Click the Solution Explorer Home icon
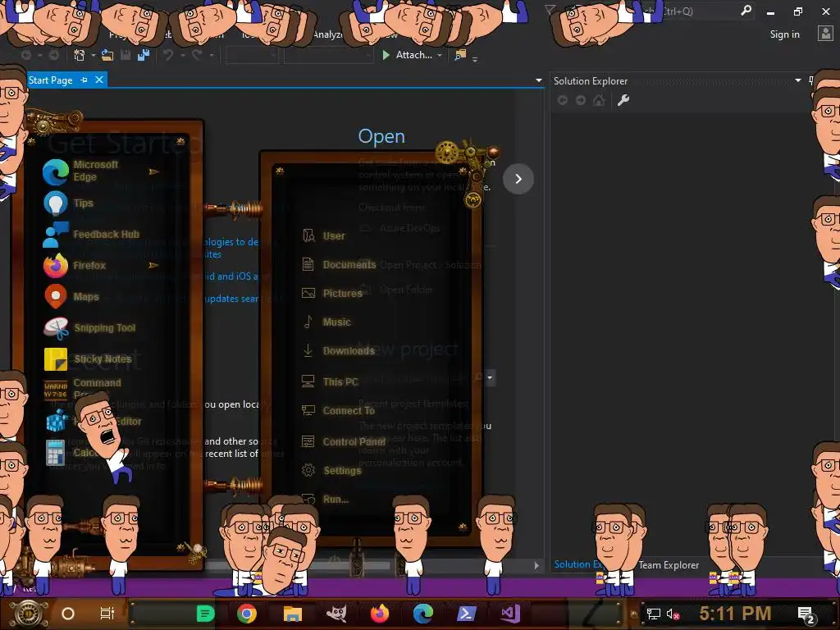840x630 pixels. pyautogui.click(x=598, y=100)
